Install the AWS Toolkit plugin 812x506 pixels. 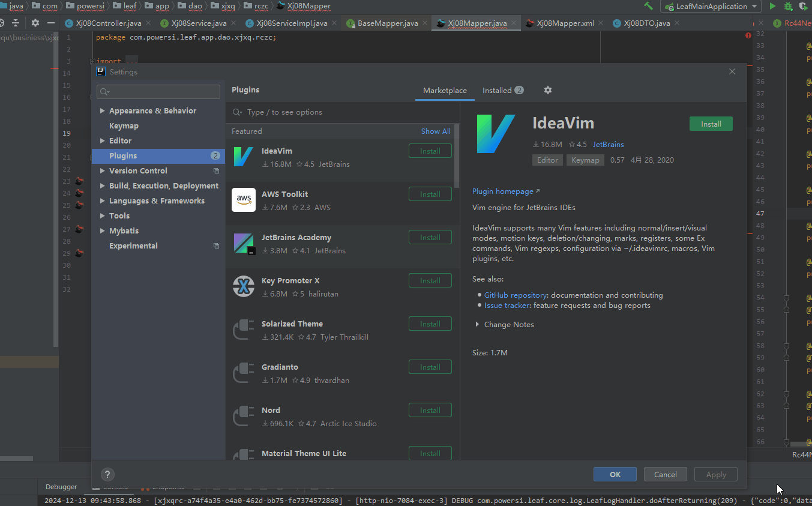click(430, 194)
